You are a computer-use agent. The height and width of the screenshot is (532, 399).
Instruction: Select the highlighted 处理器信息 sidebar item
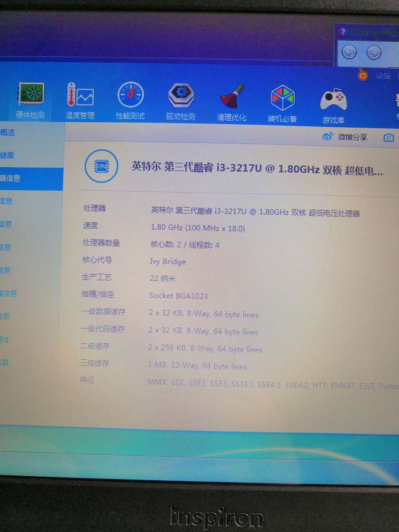(31, 178)
